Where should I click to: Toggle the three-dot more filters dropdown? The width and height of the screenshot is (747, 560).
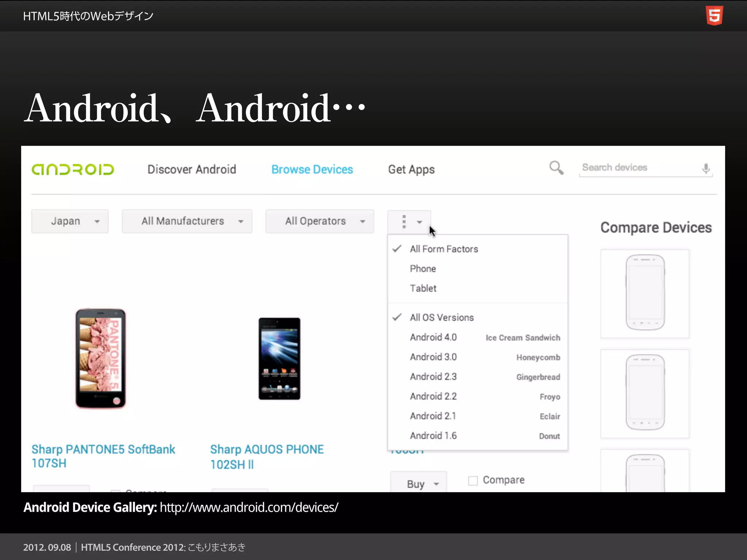coord(409,222)
